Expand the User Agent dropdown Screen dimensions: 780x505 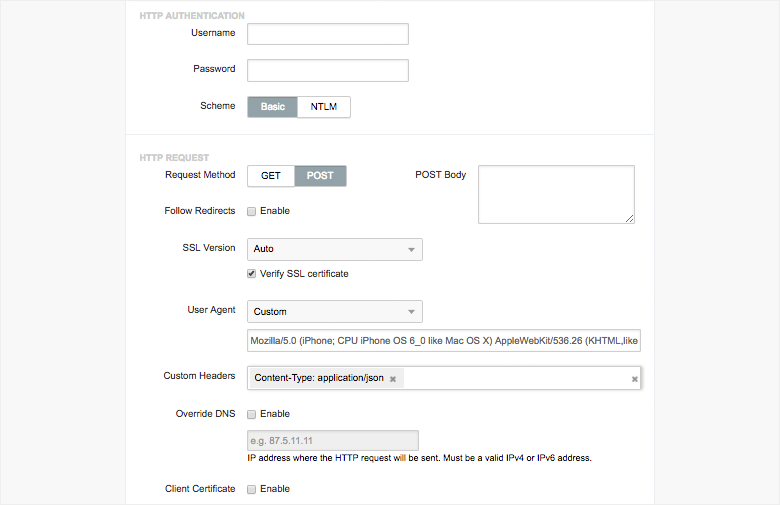pyautogui.click(x=410, y=312)
